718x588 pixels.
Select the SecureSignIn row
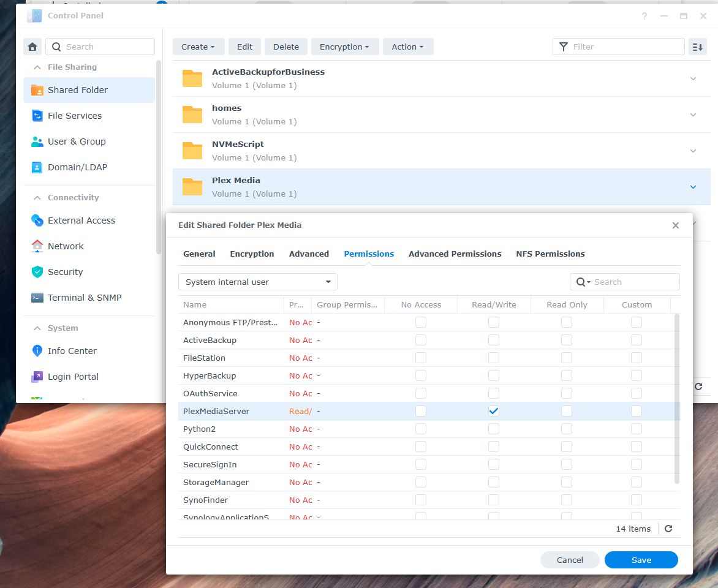pos(429,464)
